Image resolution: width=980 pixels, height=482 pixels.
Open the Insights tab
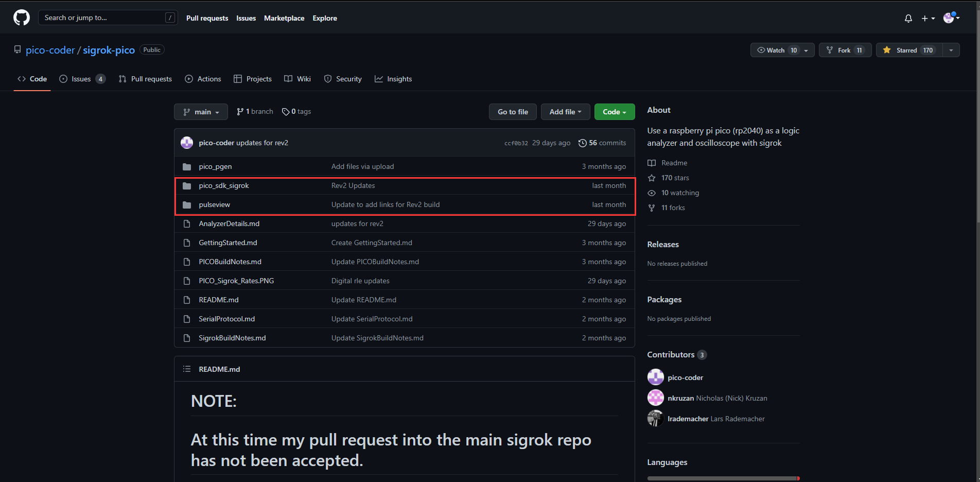coord(393,79)
